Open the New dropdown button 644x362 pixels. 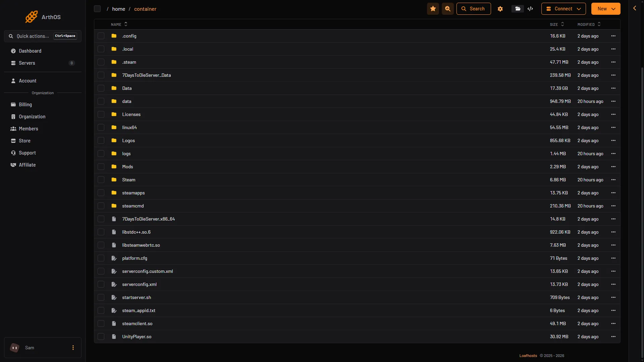click(606, 9)
